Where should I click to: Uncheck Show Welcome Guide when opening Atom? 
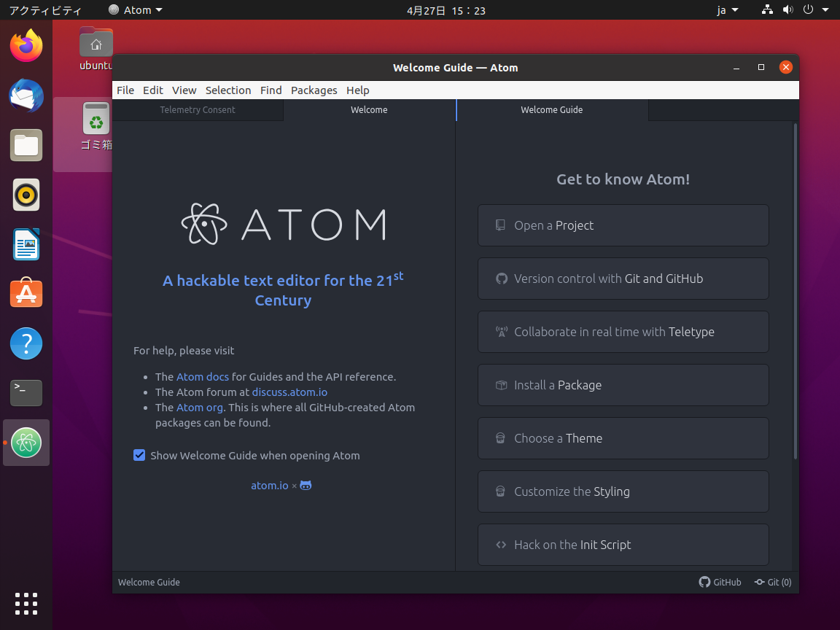pos(139,455)
